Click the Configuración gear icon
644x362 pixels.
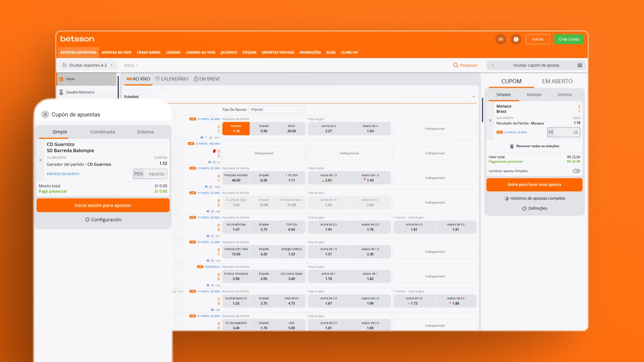tap(87, 220)
